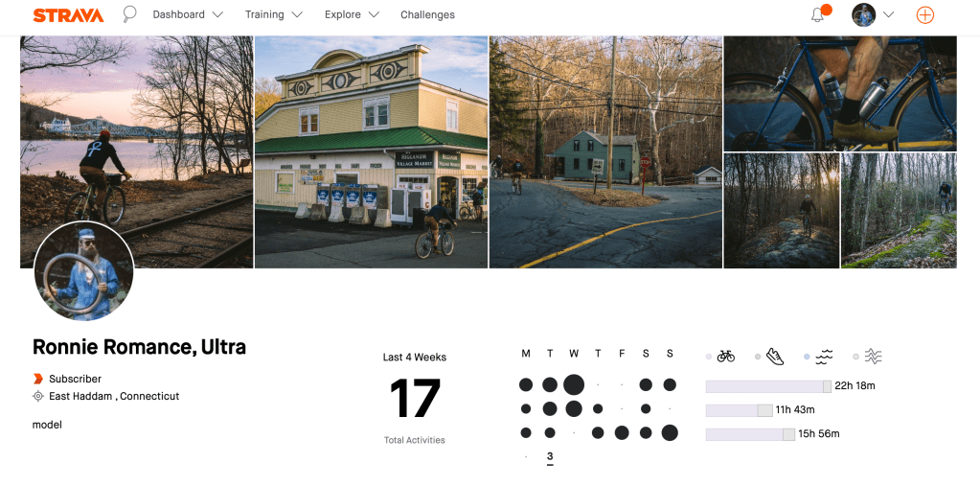Viewport: 980px width, 486px height.
Task: Select the swimming waves sport icon
Action: (824, 358)
